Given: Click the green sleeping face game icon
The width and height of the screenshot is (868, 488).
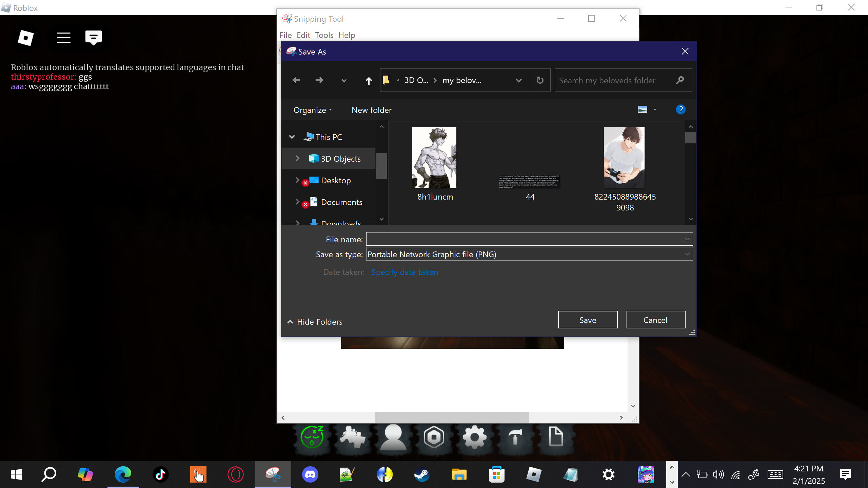Looking at the screenshot, I should click(312, 437).
